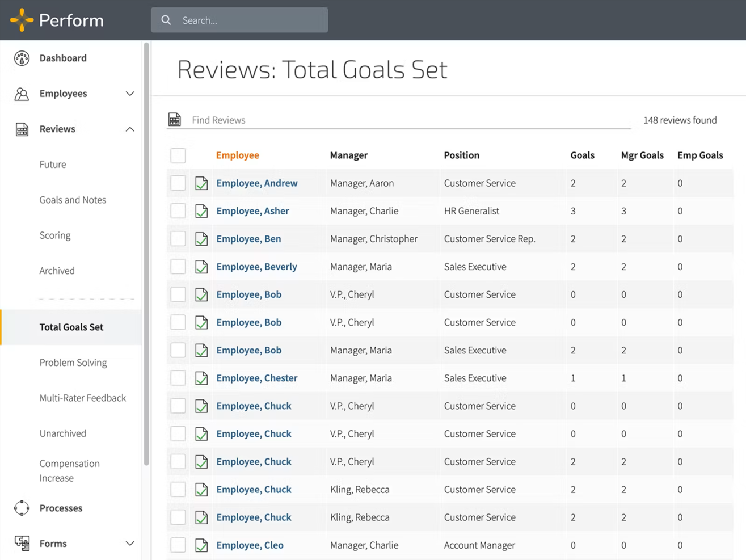Open Goals and Notes in sidebar
The image size is (746, 560).
click(x=73, y=200)
